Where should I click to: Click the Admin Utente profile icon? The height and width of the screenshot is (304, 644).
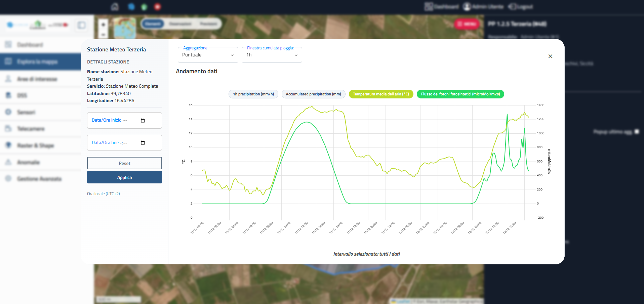point(467,7)
